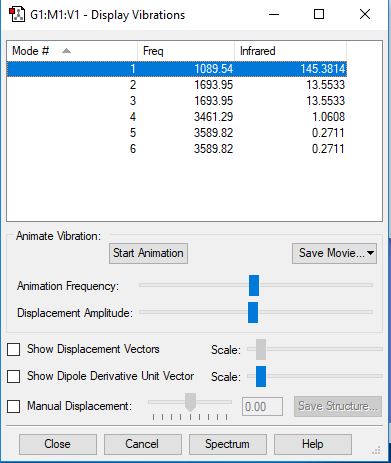This screenshot has width=391, height=463.
Task: Adjust the Animation Frequency slider
Action: click(254, 286)
